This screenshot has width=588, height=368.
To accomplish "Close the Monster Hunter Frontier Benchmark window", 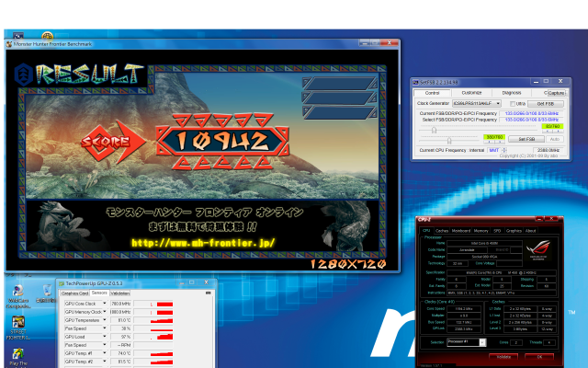I will [390, 43].
